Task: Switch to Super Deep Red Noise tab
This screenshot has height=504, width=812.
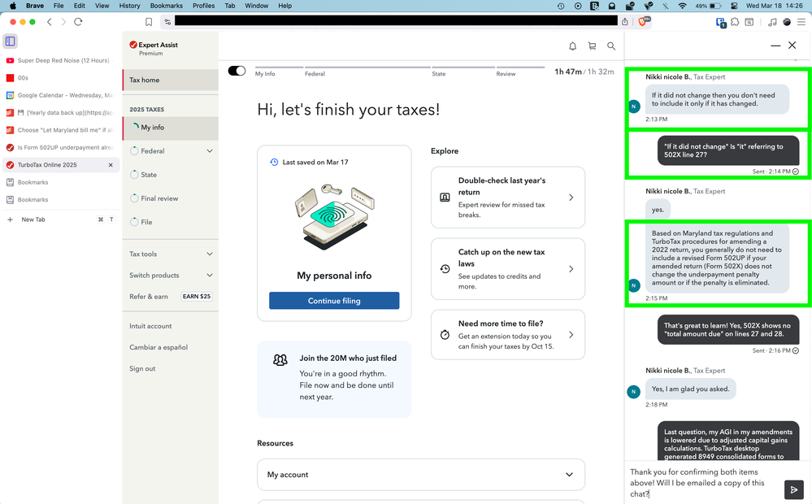Action: tap(61, 61)
